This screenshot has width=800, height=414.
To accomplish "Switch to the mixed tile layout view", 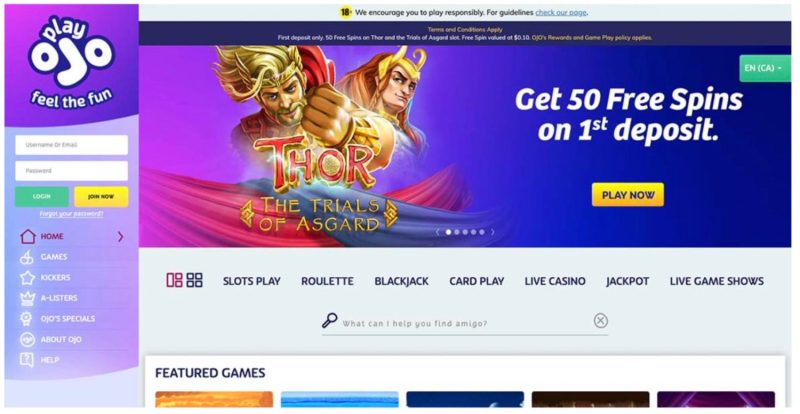I will tap(174, 280).
